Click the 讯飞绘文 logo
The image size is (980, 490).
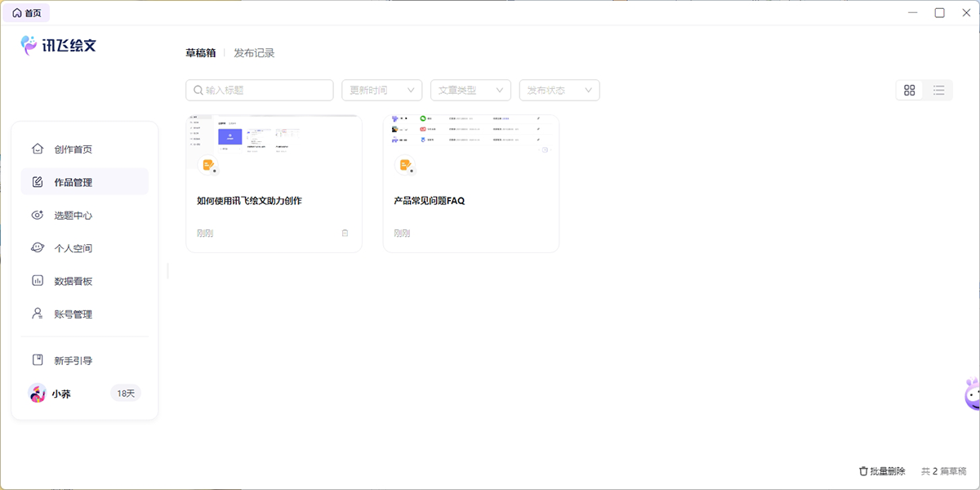pyautogui.click(x=59, y=46)
